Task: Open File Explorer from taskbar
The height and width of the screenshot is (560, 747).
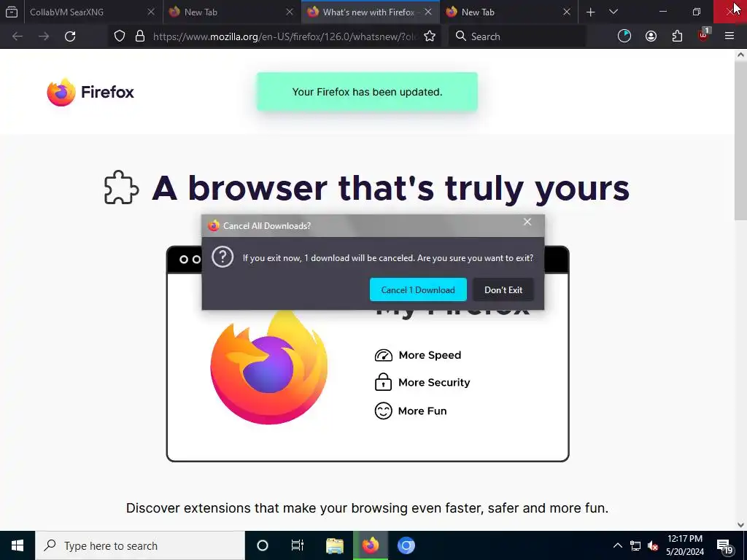Action: pyautogui.click(x=335, y=545)
